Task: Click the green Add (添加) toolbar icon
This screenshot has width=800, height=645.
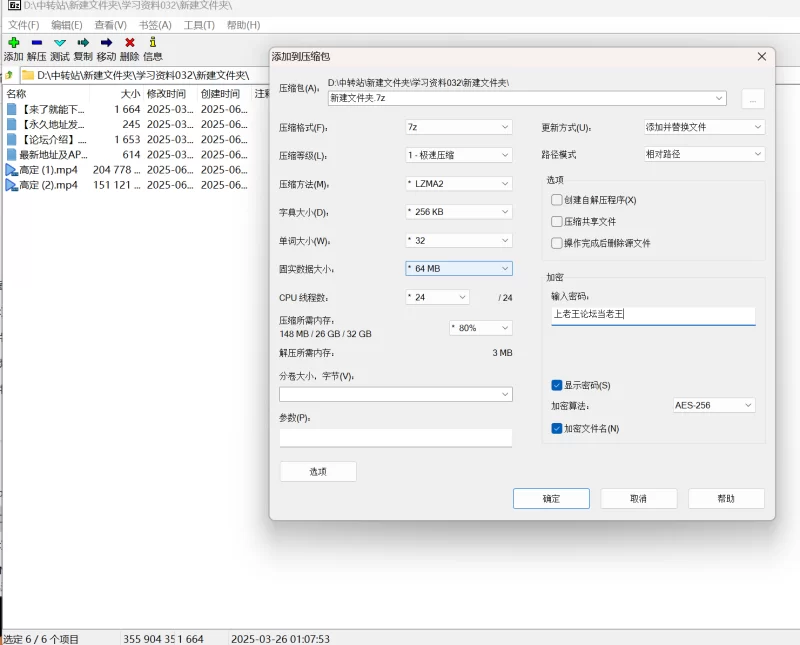Action: (14, 42)
